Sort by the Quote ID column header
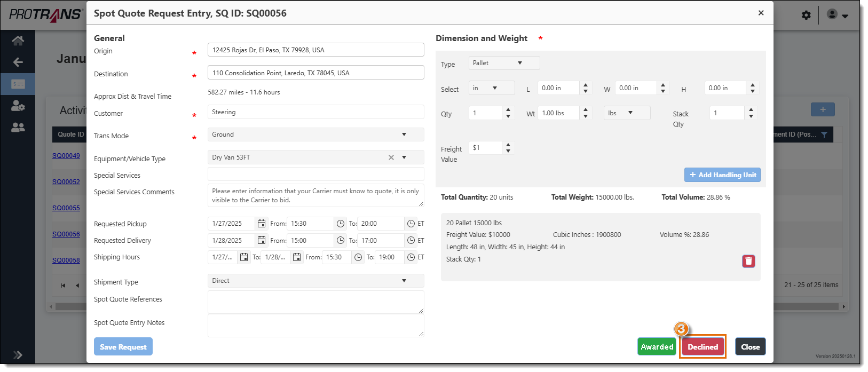Viewport: 868px width, 372px height. coord(70,134)
